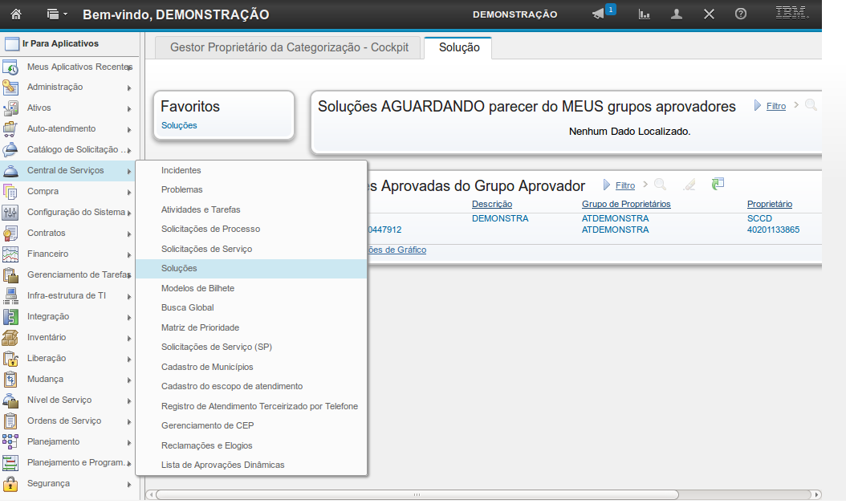Image resolution: width=846 pixels, height=504 pixels.
Task: Expand the Administração submenu arrow
Action: click(x=129, y=87)
